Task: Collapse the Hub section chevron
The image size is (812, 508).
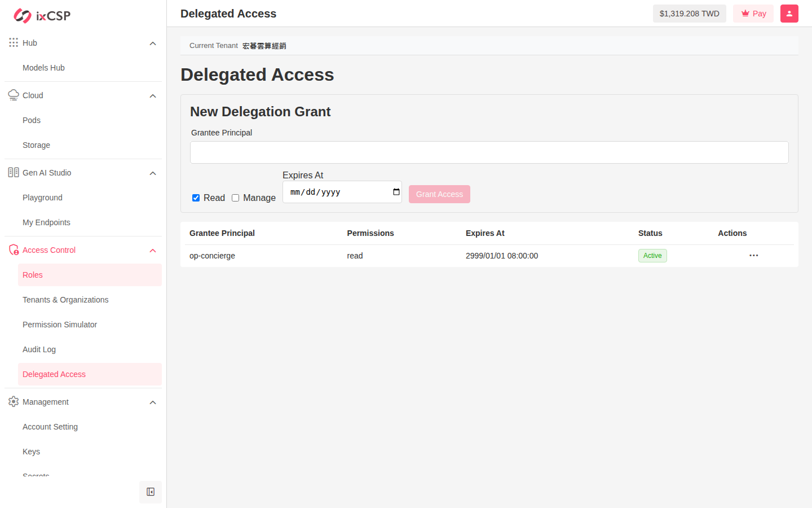Action: pos(153,43)
